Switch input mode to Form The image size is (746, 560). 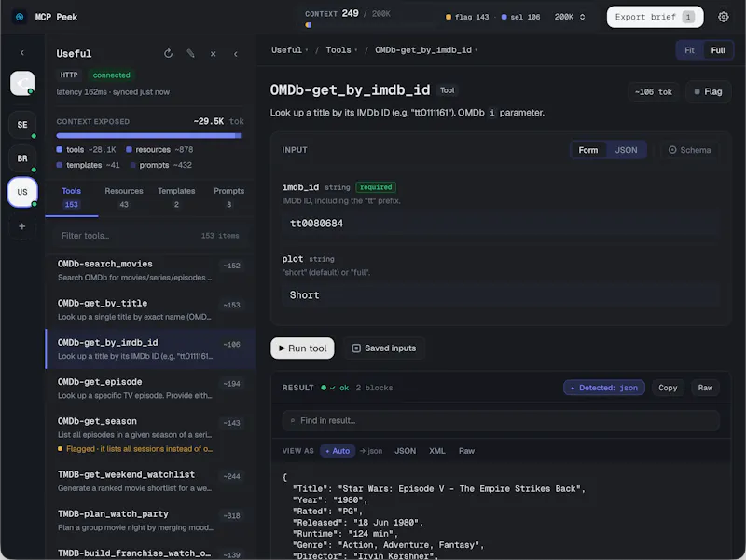tap(588, 150)
